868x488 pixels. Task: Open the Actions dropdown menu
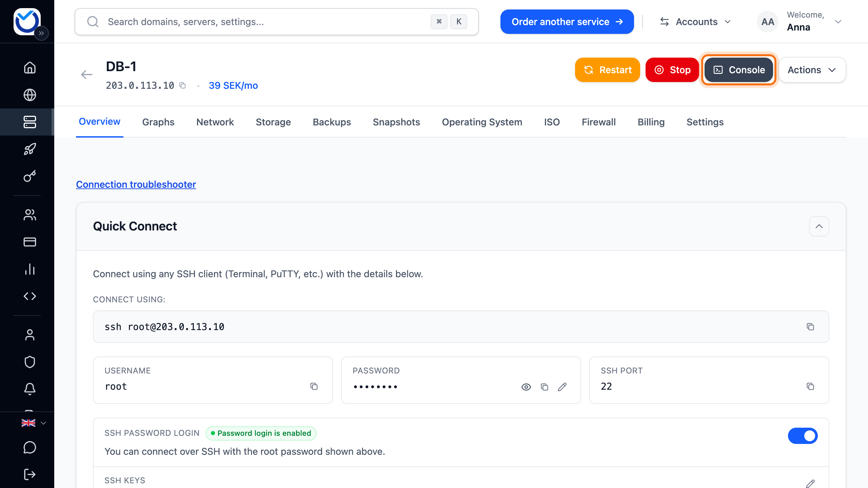click(x=812, y=70)
